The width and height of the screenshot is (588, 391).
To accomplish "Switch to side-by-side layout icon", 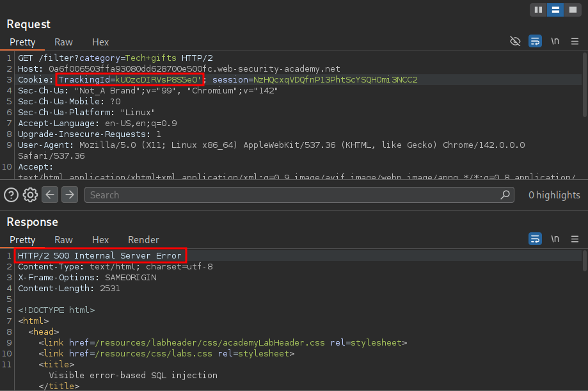I will click(539, 10).
